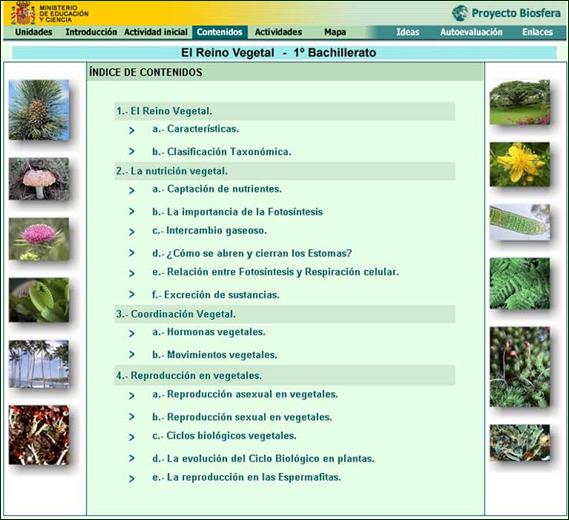This screenshot has width=569, height=520.
Task: Click the Ministerio de Educación coat of arms
Action: pyautogui.click(x=23, y=13)
